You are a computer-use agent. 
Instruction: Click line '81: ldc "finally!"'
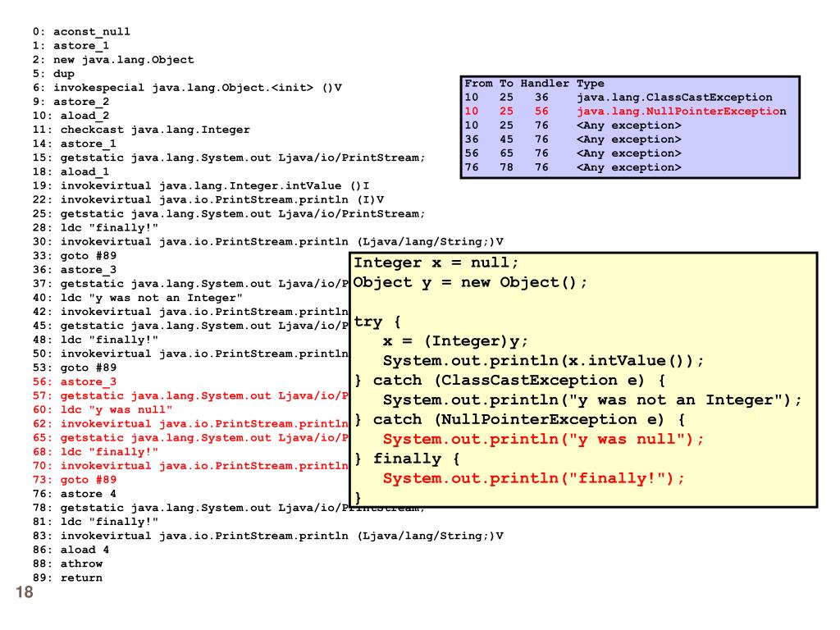tap(95, 521)
